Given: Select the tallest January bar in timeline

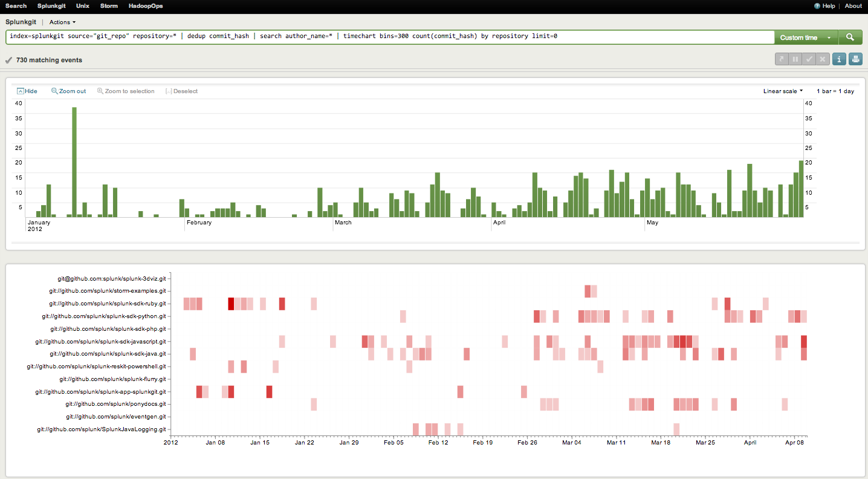Looking at the screenshot, I should [x=74, y=162].
